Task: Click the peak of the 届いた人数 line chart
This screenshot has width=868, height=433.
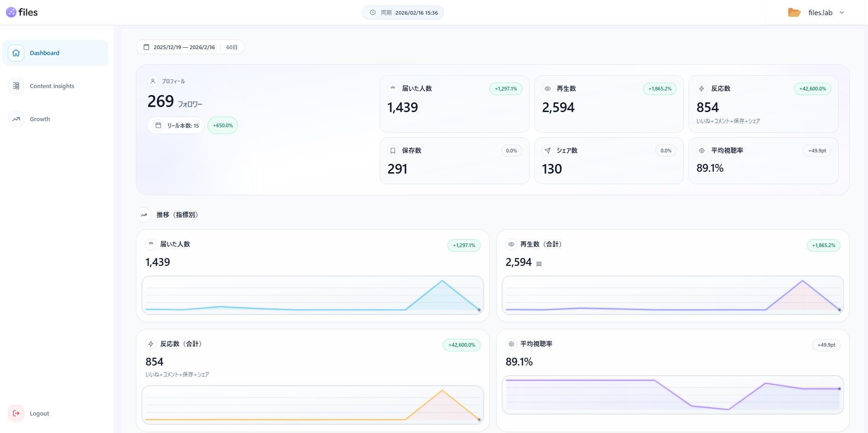Action: 442,281
